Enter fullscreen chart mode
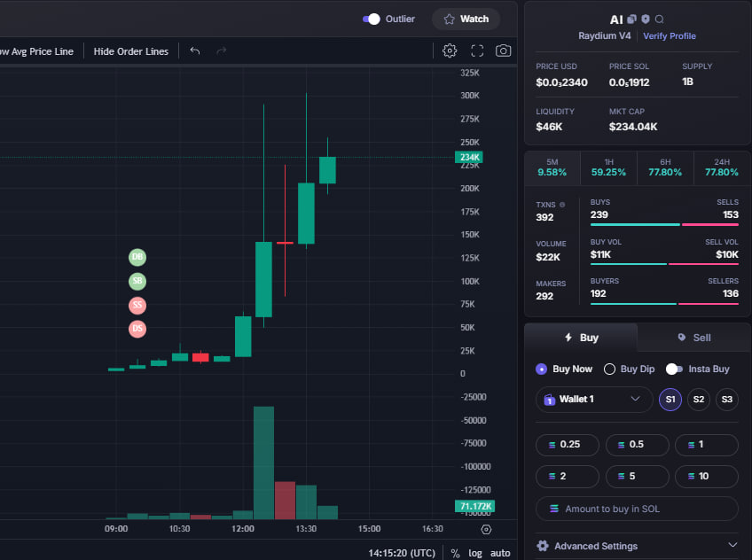 pos(477,51)
